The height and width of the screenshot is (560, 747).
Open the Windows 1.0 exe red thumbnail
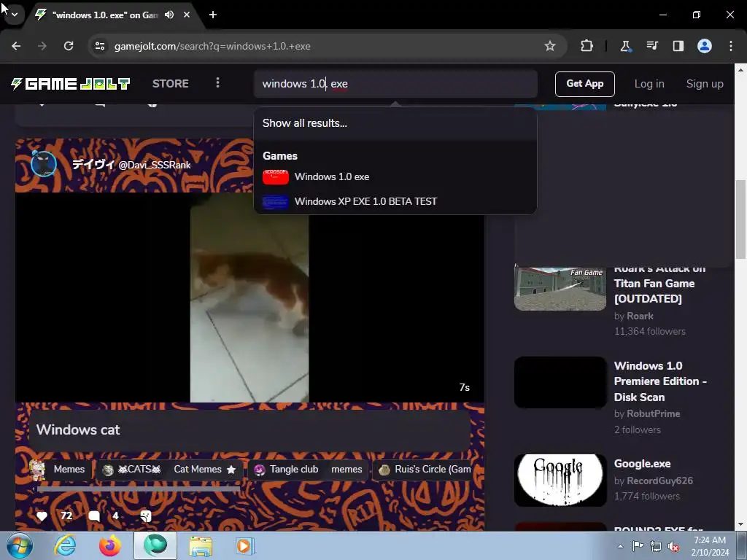coord(275,176)
